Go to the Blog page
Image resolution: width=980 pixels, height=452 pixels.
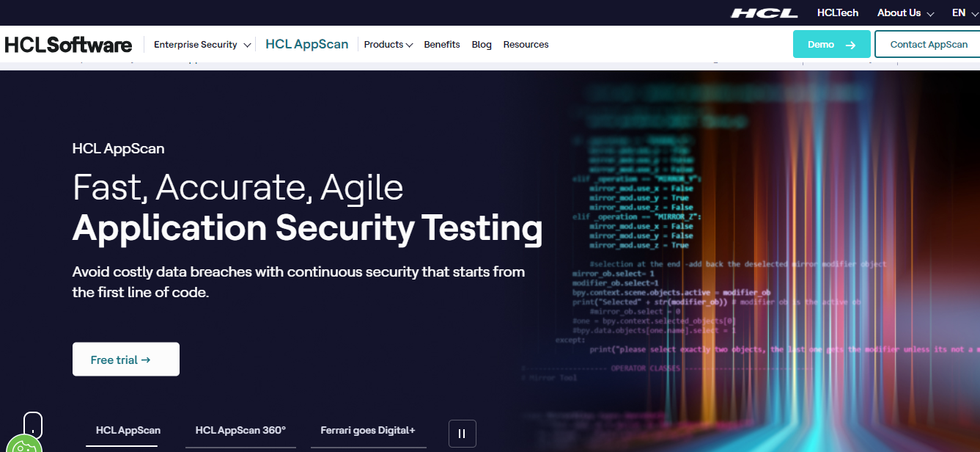[482, 45]
